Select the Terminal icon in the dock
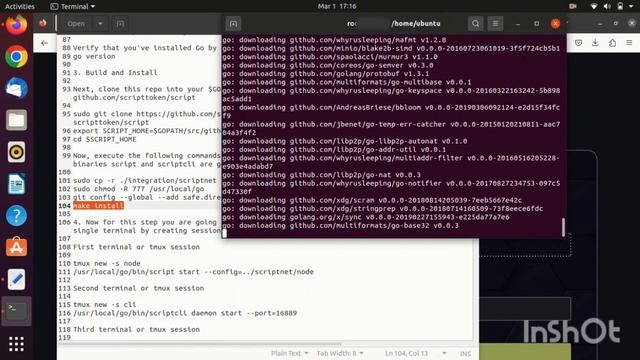This screenshot has height=360, width=640. [x=16, y=311]
